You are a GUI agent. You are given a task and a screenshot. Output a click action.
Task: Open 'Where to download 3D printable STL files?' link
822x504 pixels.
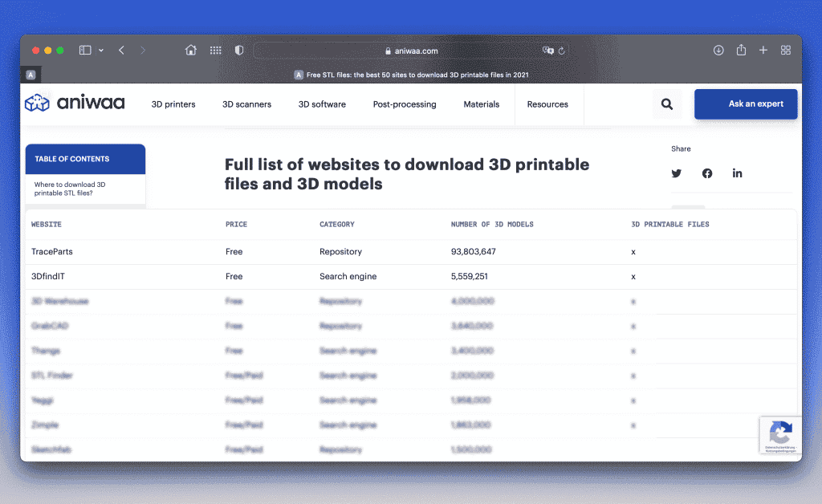70,189
